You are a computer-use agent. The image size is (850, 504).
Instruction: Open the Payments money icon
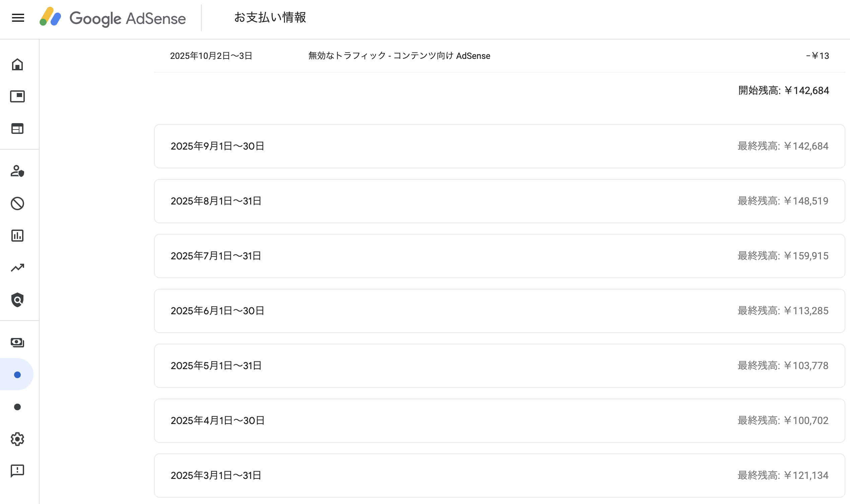click(x=17, y=342)
